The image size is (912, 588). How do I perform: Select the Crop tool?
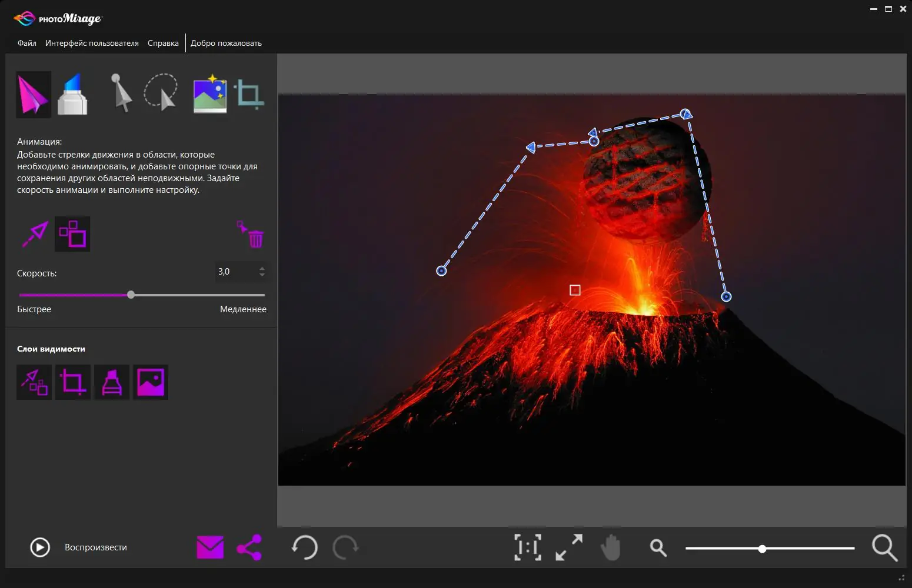point(249,95)
